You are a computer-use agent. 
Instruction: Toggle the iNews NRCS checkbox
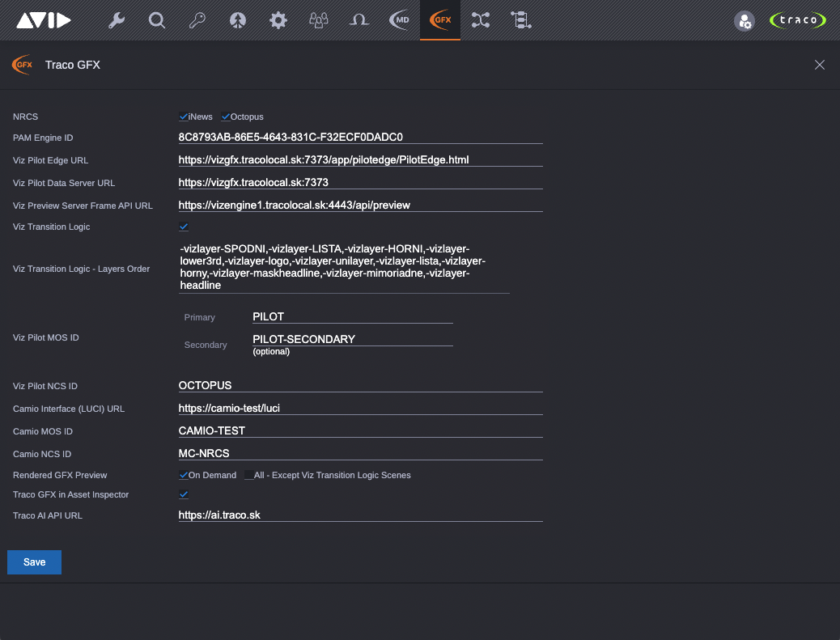point(183,117)
